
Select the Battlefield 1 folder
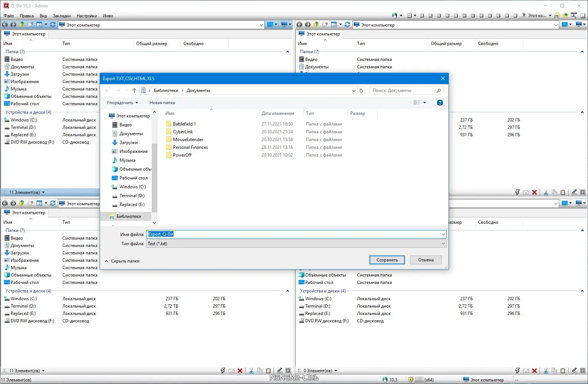185,124
